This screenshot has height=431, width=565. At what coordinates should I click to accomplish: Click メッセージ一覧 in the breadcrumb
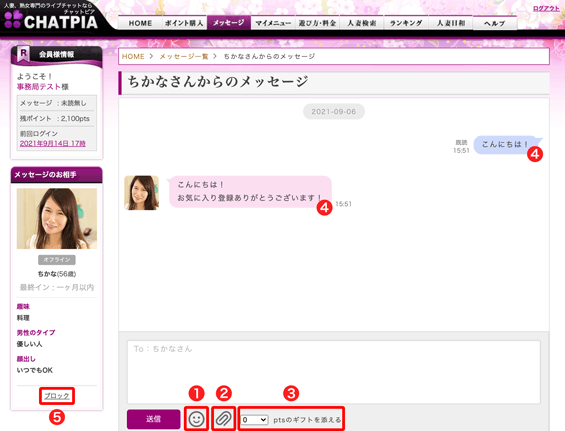[184, 56]
